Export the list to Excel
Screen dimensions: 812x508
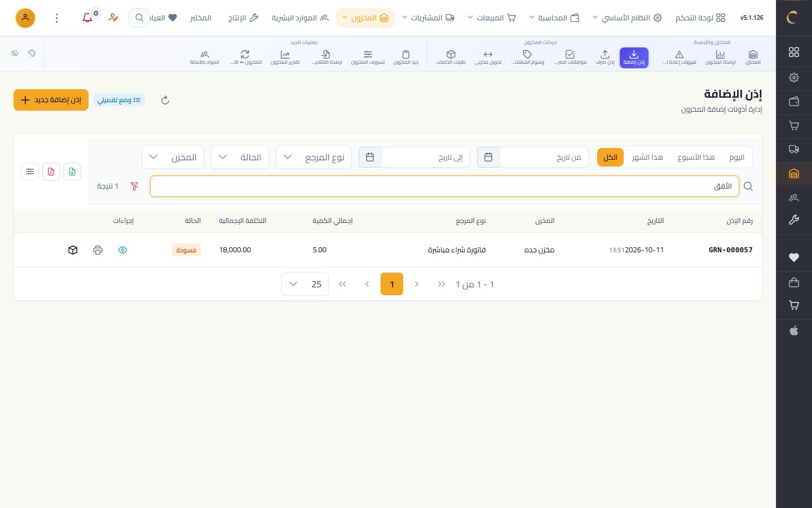72,172
